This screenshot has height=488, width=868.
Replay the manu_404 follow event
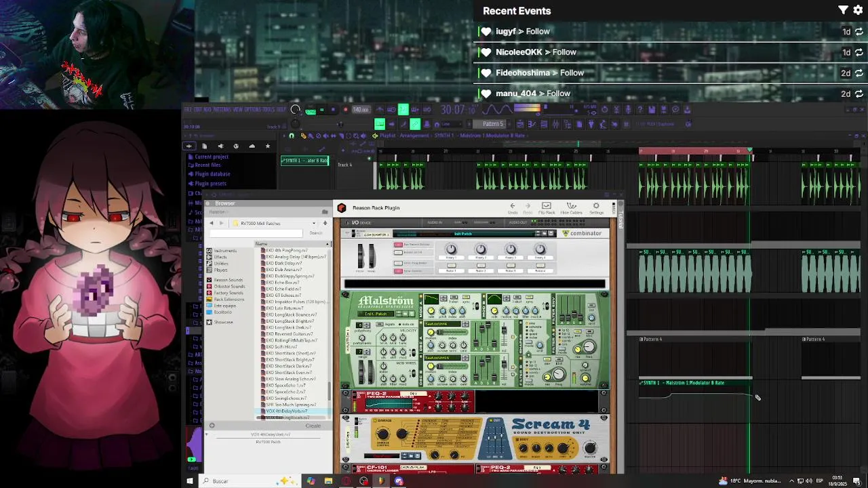tap(859, 94)
